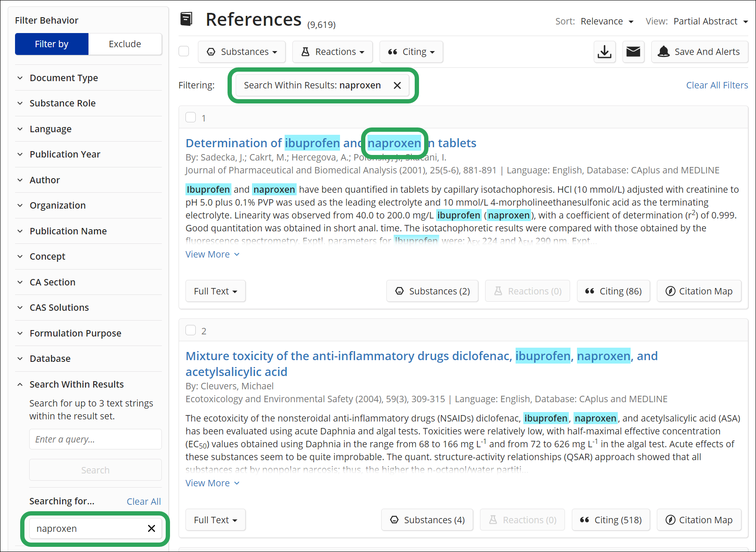This screenshot has height=552, width=756.
Task: Click Clear All in Searching for section
Action: point(144,501)
